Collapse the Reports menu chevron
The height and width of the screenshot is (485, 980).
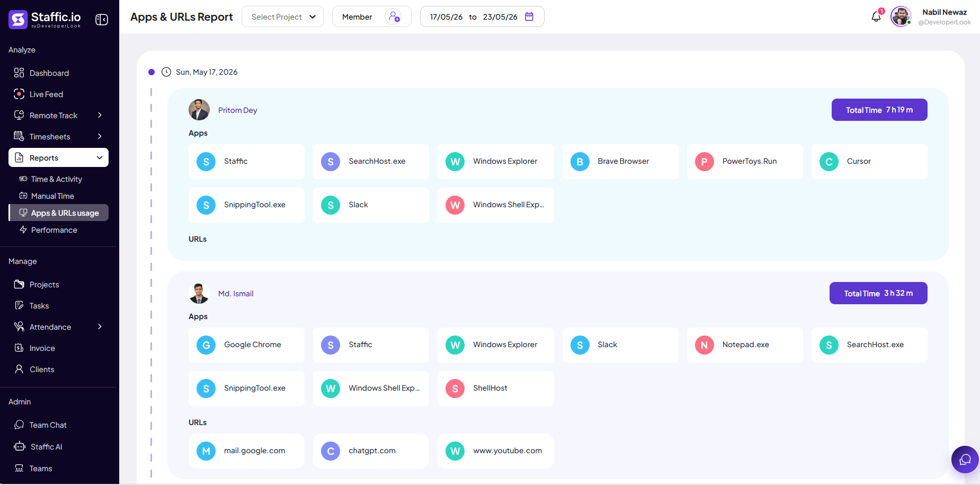click(x=100, y=157)
